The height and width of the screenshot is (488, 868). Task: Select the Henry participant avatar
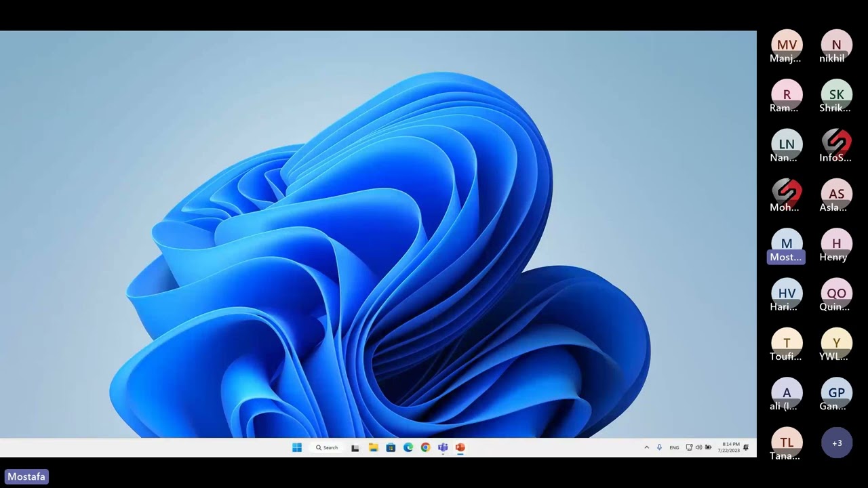tap(836, 244)
